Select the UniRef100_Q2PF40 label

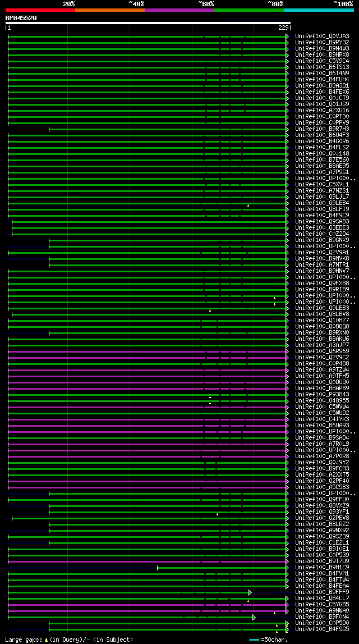pos(322,481)
